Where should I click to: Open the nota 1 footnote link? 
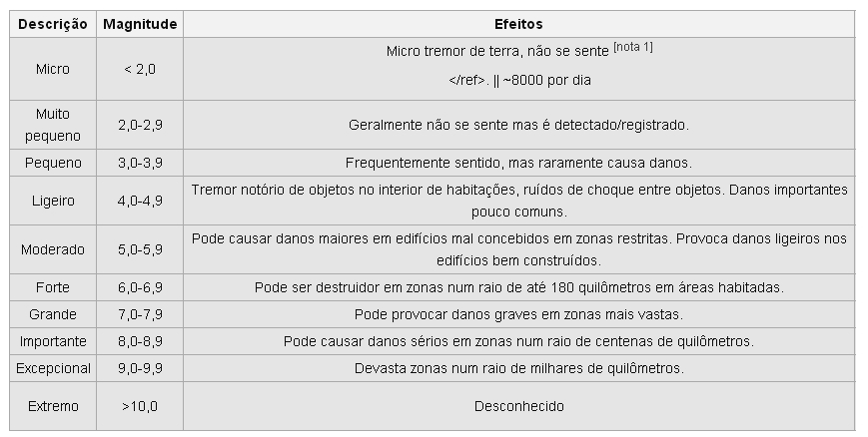pyautogui.click(x=633, y=47)
